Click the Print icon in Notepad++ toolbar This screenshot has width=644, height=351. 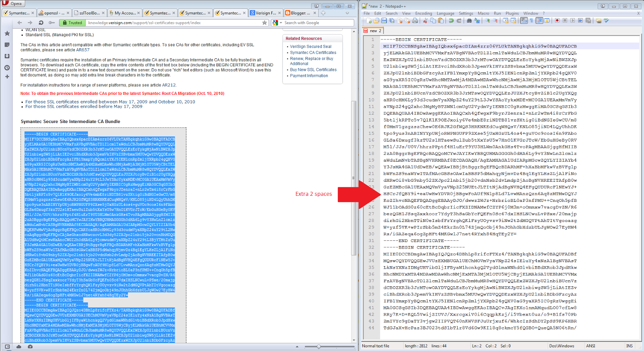pyautogui.click(x=415, y=21)
